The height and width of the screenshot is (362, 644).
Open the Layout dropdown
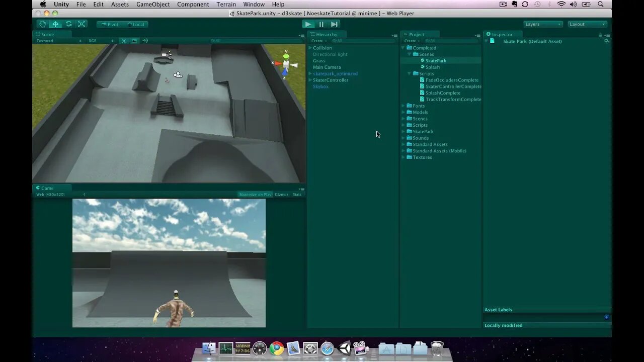coord(588,24)
